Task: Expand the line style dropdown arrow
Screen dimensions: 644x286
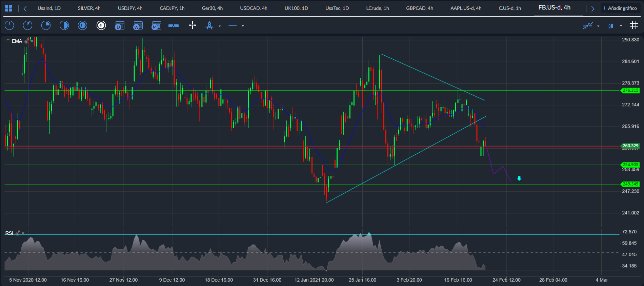Action: tap(243, 26)
